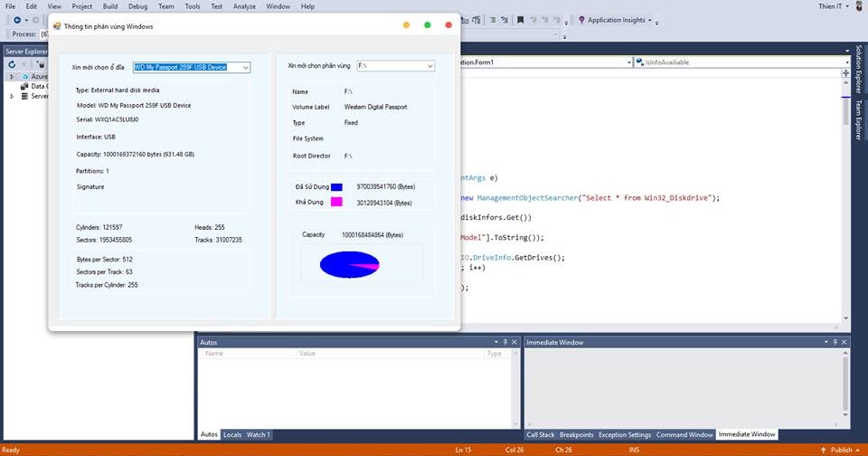Click the Application Insights bulb icon

coord(581,20)
